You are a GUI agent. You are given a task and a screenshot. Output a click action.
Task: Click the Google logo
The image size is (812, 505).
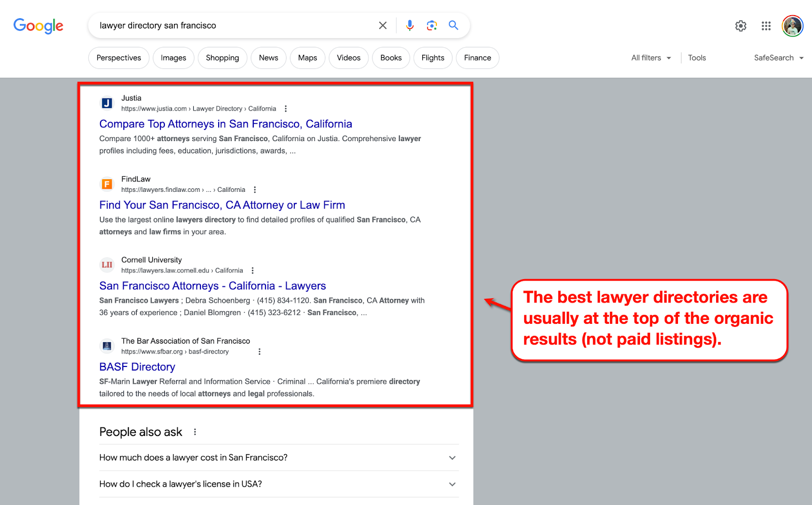coord(39,25)
